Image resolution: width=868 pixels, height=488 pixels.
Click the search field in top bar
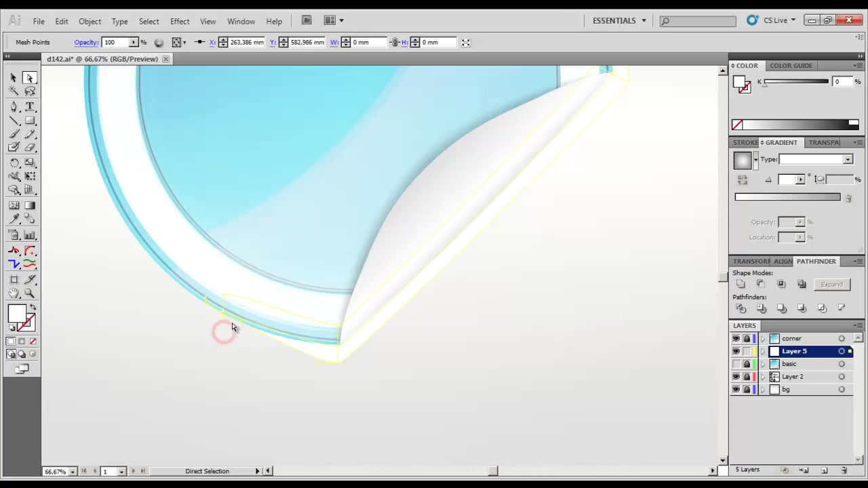coord(698,21)
